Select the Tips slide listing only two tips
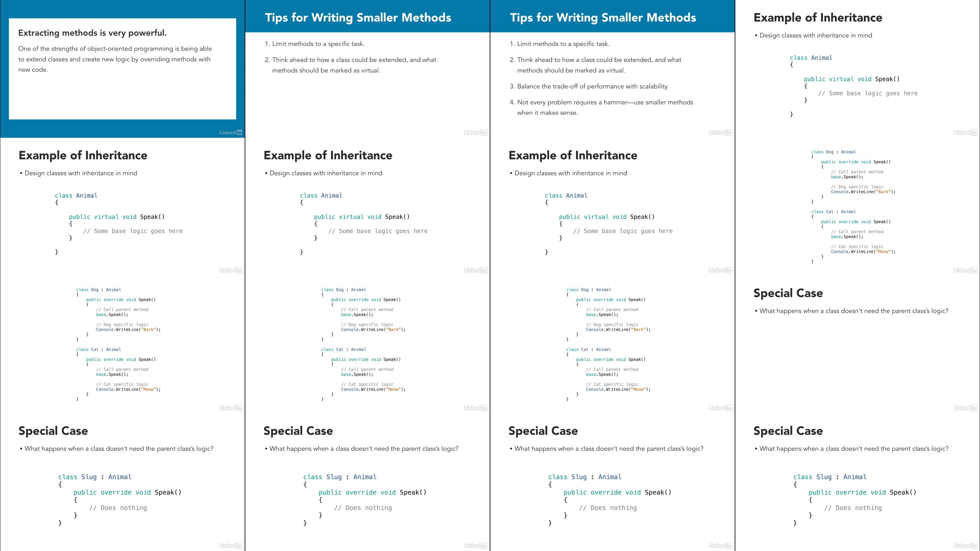 coord(367,69)
